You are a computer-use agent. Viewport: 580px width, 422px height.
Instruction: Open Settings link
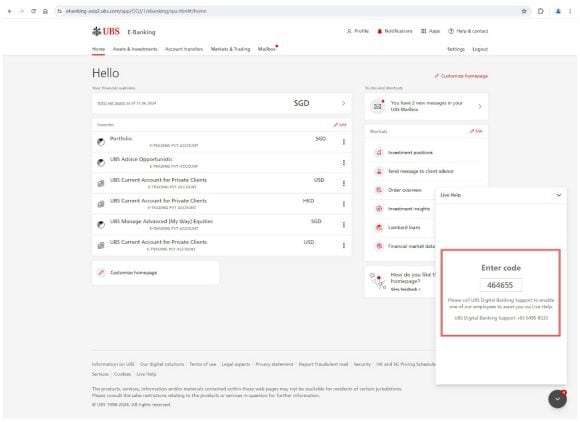(456, 49)
